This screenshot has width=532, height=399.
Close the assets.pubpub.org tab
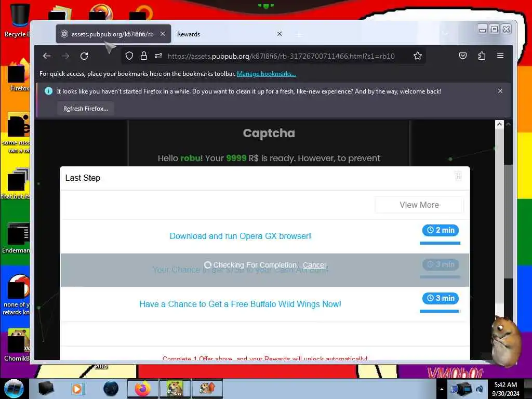click(163, 34)
